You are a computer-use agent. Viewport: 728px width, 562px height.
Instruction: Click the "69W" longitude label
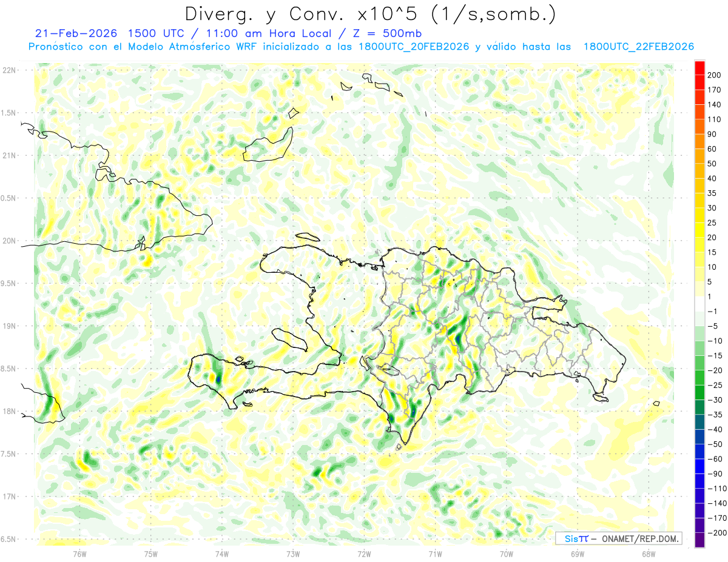click(577, 554)
